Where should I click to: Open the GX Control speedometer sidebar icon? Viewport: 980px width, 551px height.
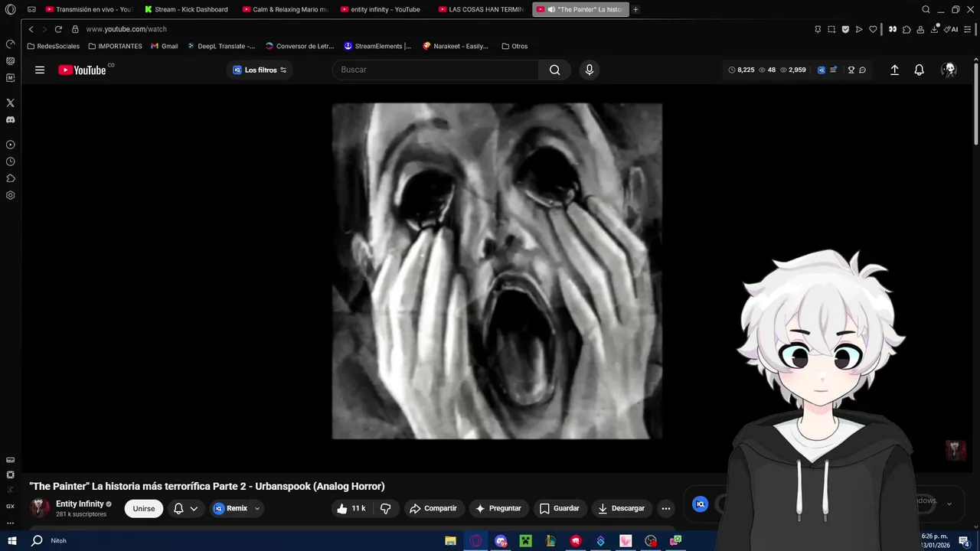10,44
